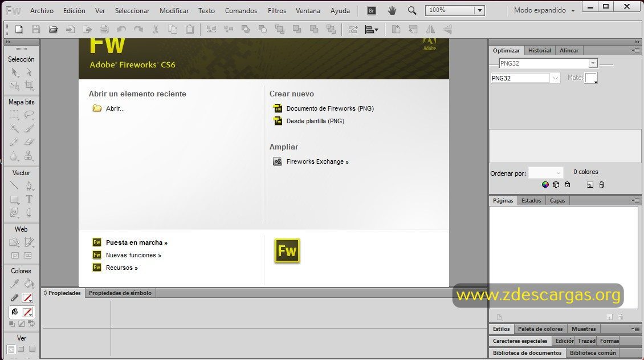The width and height of the screenshot is (644, 360).
Task: Select the Hand tool in top bar
Action: [x=392, y=11]
